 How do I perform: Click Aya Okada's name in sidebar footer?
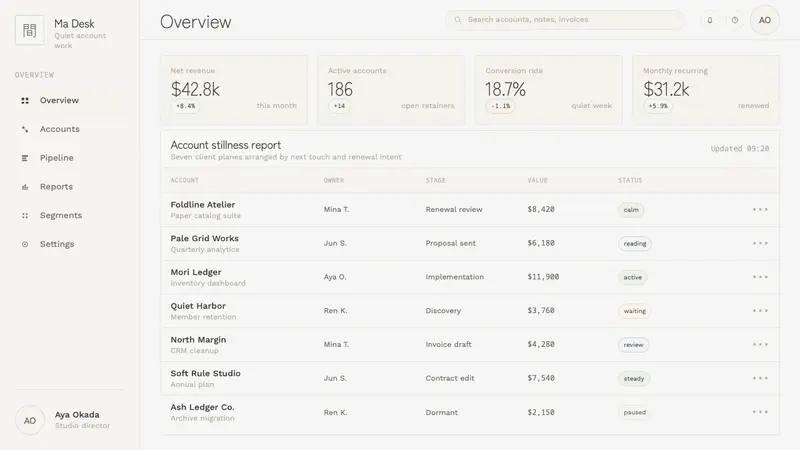point(77,415)
